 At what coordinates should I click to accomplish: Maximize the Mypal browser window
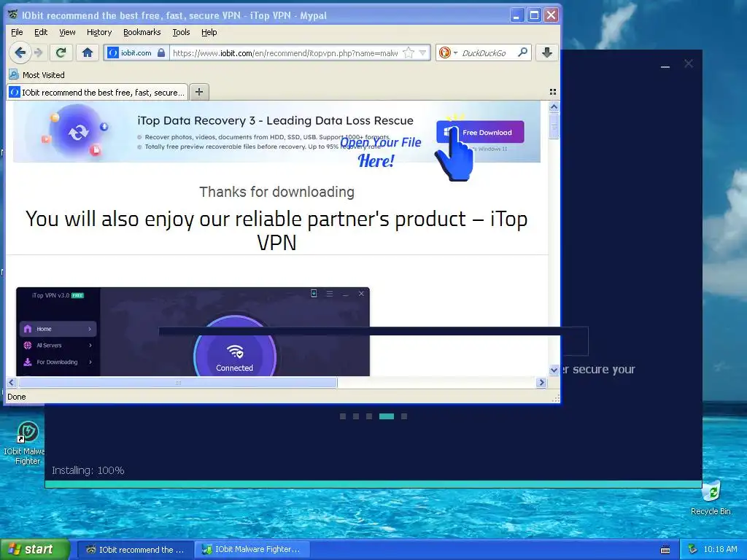click(x=535, y=15)
